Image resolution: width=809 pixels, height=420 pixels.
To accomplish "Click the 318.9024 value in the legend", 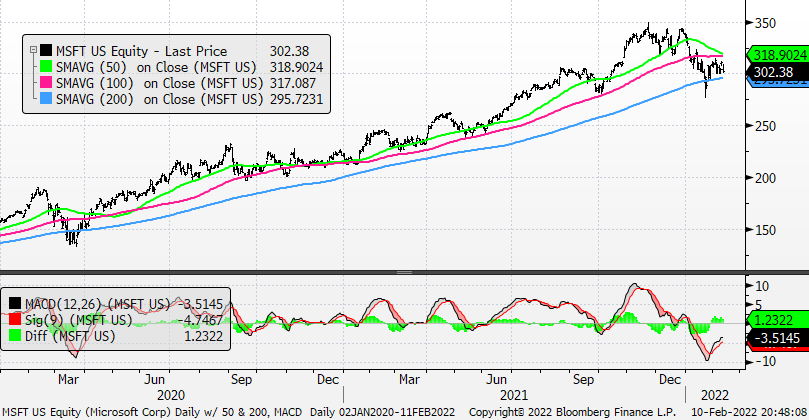I will click(x=297, y=67).
